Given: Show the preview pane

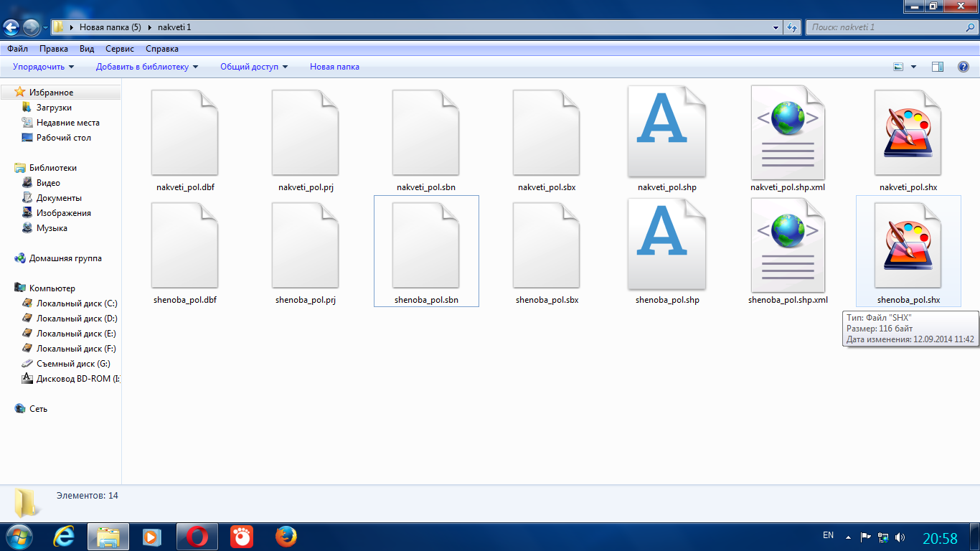Looking at the screenshot, I should click(x=938, y=67).
